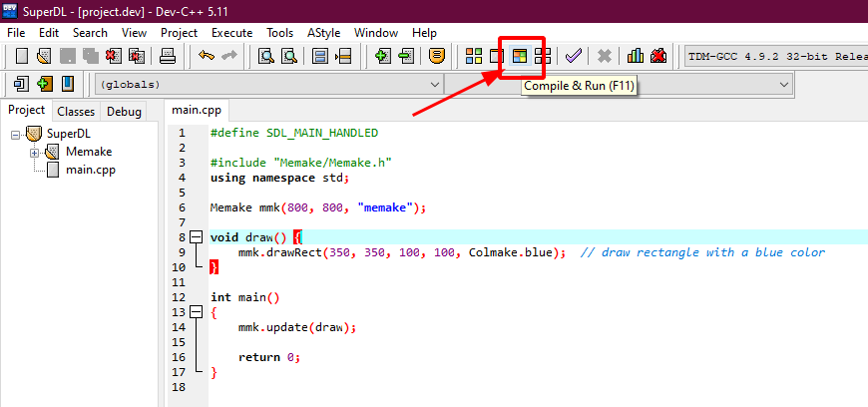Open Replace with the second magnifier icon
The image size is (868, 407).
[x=289, y=56]
